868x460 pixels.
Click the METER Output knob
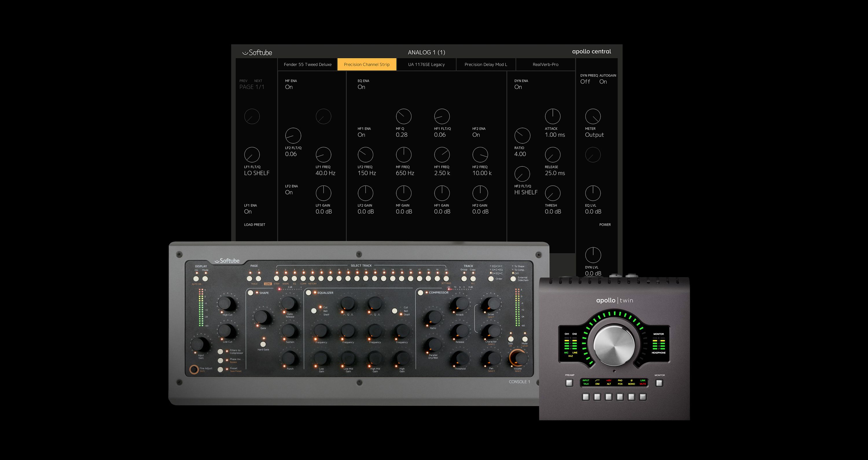pos(593,116)
